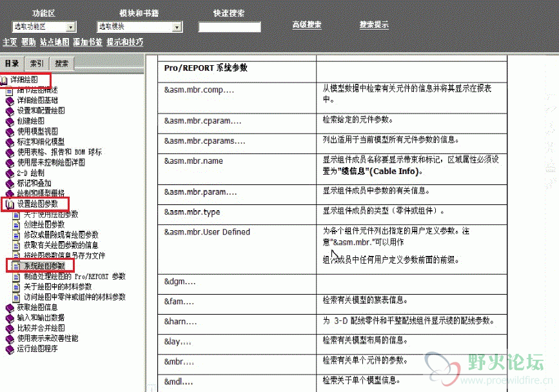Viewport: 559px width, 392px height.
Task: Switch to the 搜索 tab
Action: click(62, 63)
